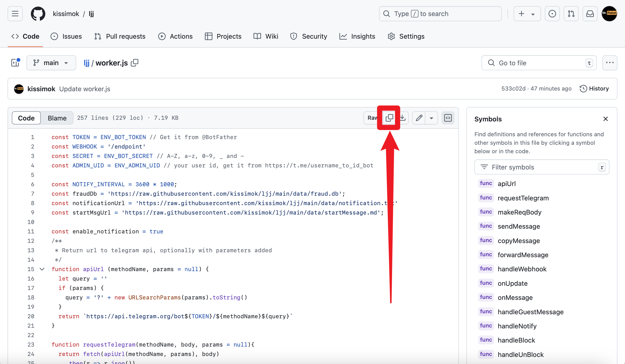Jump to the handleUnBlock symbol
625x364 pixels.
coord(520,354)
